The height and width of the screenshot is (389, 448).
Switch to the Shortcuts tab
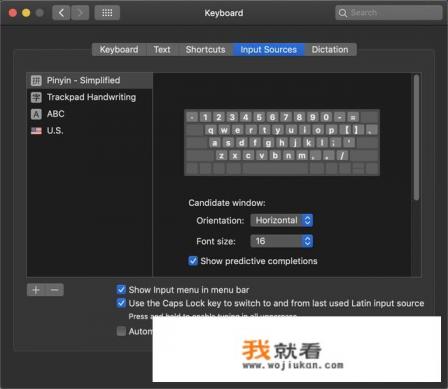pyautogui.click(x=205, y=50)
